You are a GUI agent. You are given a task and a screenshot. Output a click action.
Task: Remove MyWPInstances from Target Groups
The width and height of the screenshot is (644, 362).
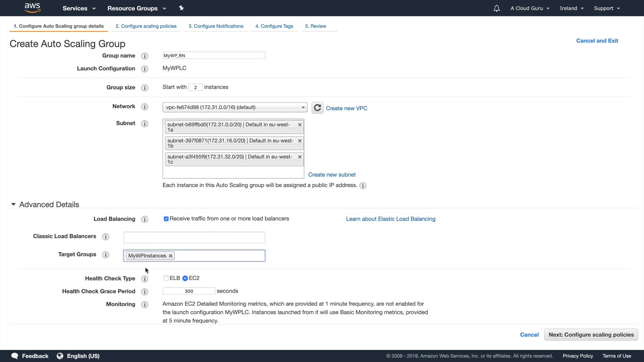pos(171,256)
